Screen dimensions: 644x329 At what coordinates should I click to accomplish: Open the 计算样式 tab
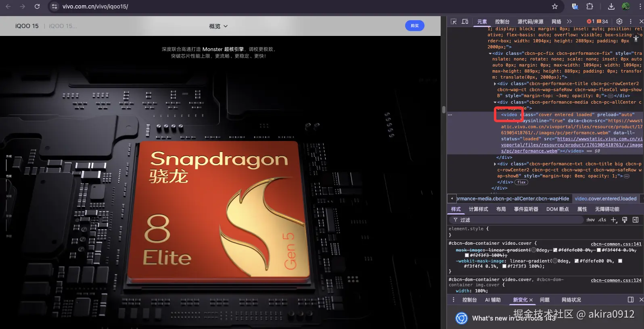[x=478, y=209]
